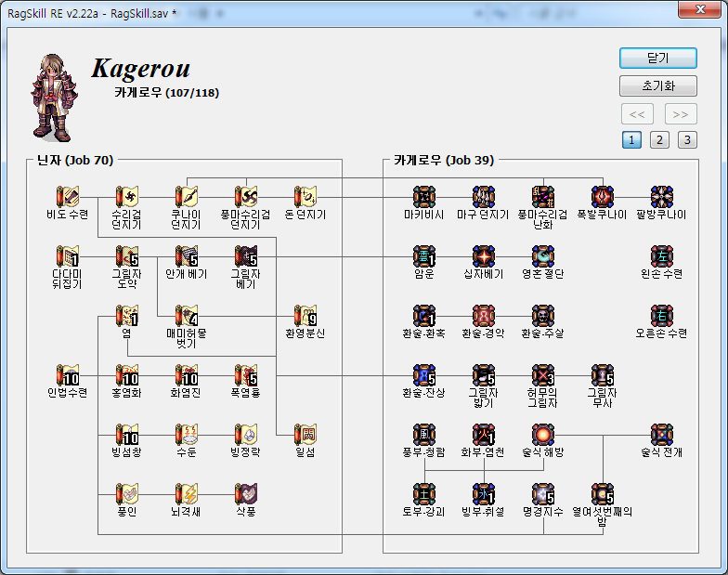Click the 환영분신 skill icon
The width and height of the screenshot is (728, 575).
pyautogui.click(x=305, y=315)
